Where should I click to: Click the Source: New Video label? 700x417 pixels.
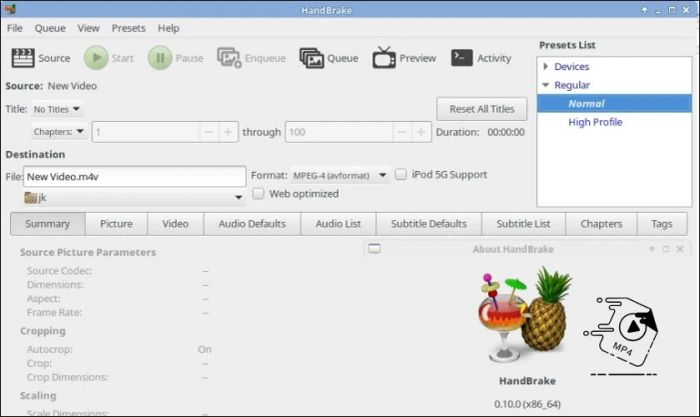(51, 86)
